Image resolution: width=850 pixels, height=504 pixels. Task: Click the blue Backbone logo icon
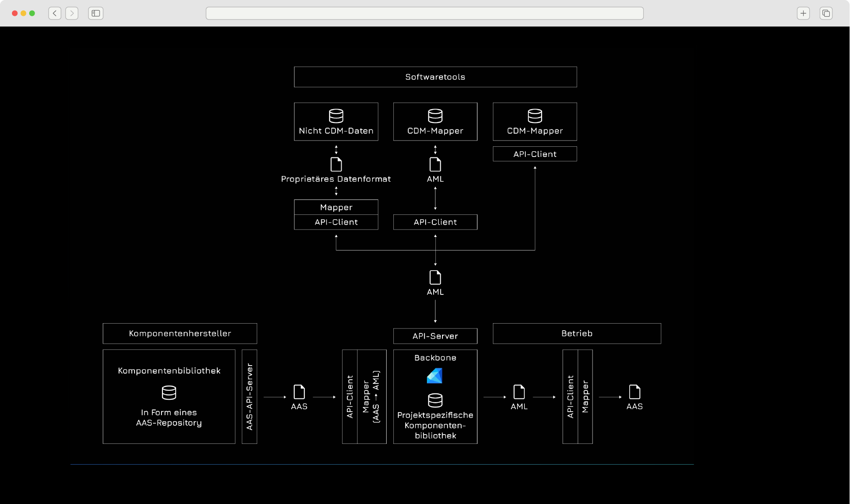coord(435,376)
